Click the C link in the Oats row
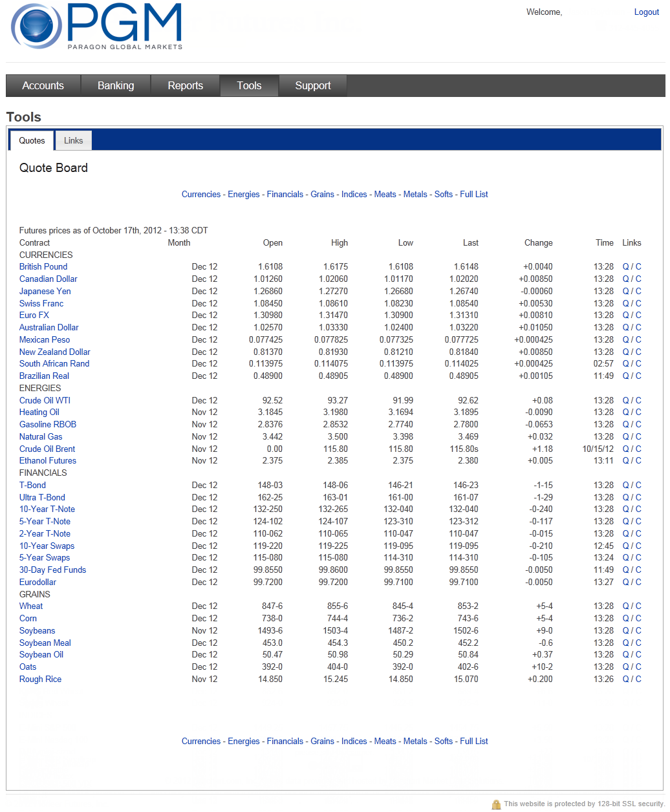 tap(638, 667)
